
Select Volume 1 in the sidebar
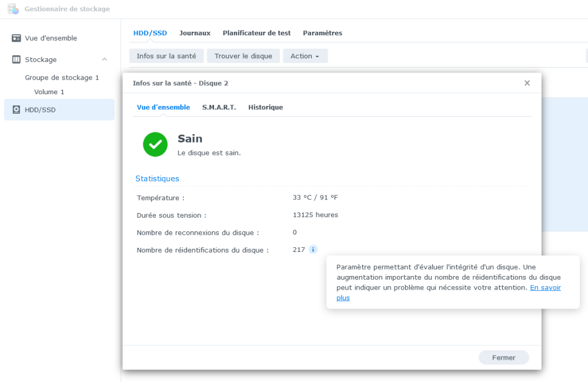[49, 92]
